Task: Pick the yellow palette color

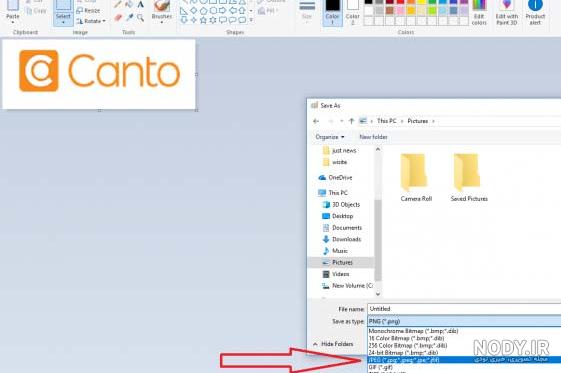Action: pyautogui.click(x=421, y=2)
